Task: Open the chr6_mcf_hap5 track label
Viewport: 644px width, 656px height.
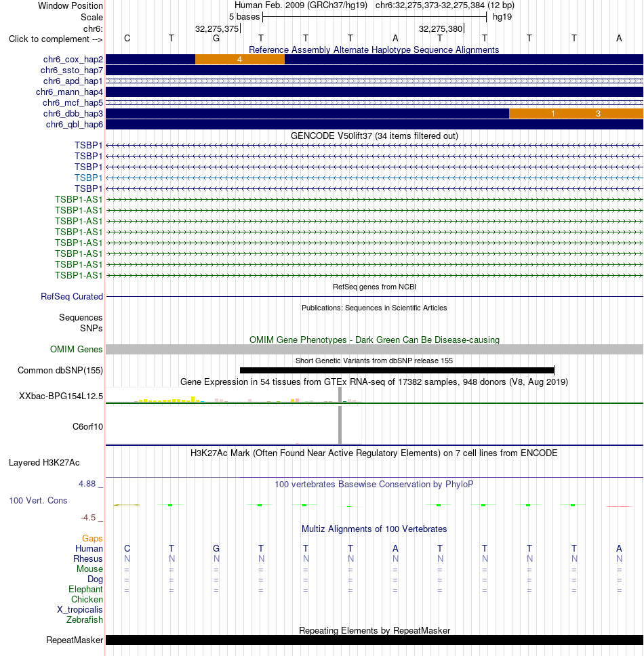Action: point(73,103)
